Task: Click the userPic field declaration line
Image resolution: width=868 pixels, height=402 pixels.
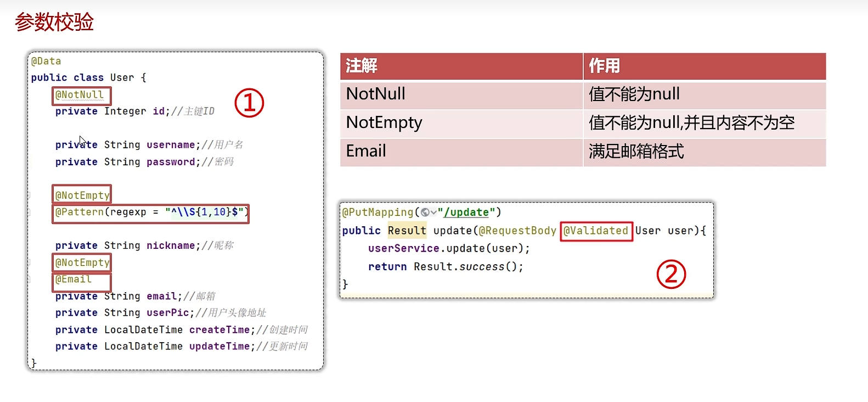Action: (161, 312)
